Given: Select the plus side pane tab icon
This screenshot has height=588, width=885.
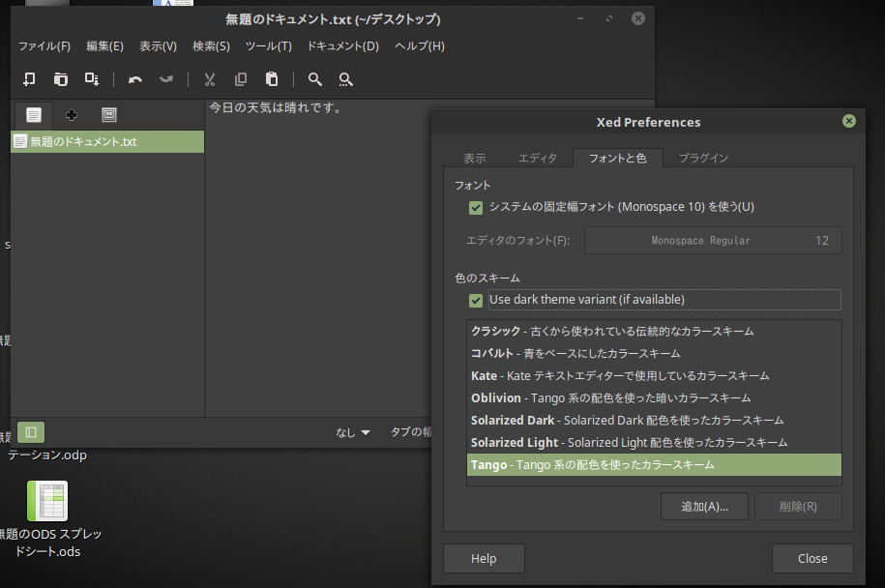Looking at the screenshot, I should pos(72,115).
